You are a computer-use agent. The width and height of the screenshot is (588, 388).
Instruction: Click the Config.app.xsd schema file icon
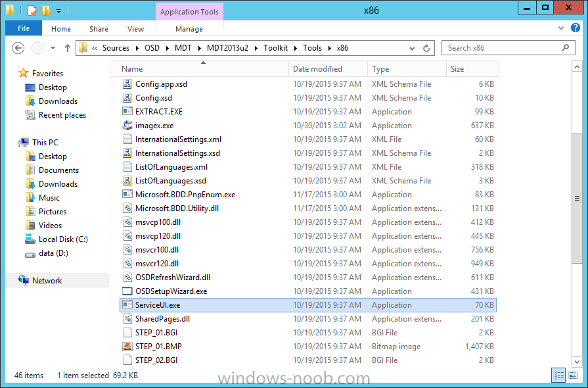(x=127, y=84)
